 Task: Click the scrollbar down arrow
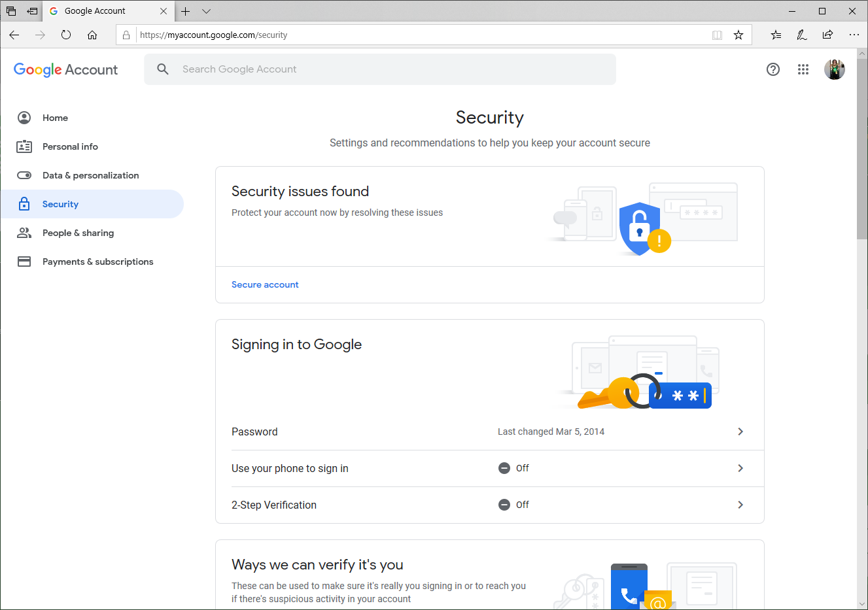[862, 603]
